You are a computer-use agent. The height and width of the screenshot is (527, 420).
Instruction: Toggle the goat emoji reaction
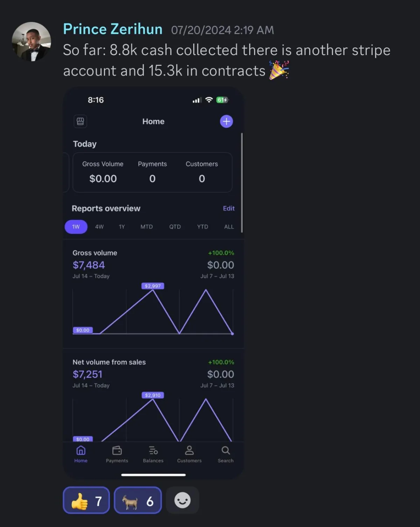138,500
